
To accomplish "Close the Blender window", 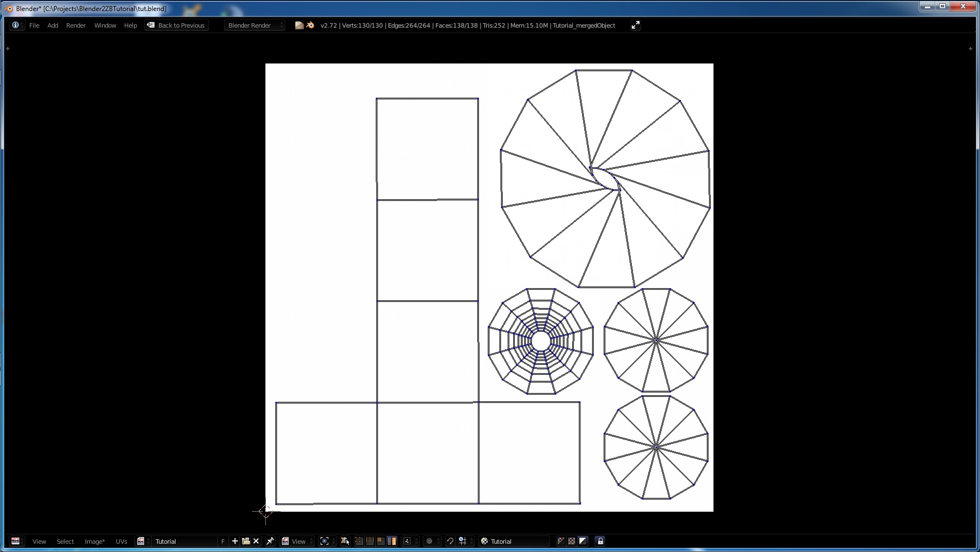I will click(963, 7).
